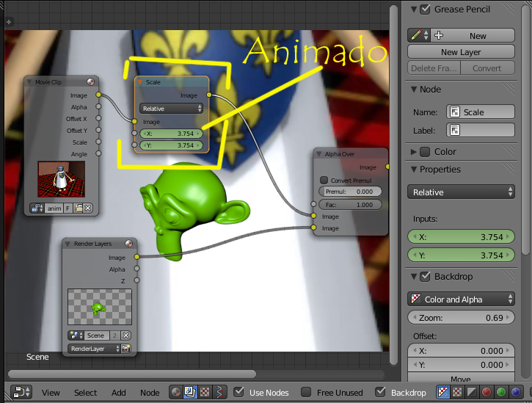This screenshot has width=532, height=403.
Task: Show blue channel of backdrop
Action: click(515, 392)
